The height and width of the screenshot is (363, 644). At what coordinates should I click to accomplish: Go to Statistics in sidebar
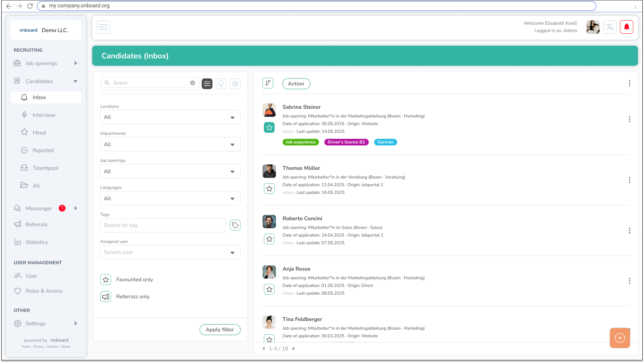point(36,242)
